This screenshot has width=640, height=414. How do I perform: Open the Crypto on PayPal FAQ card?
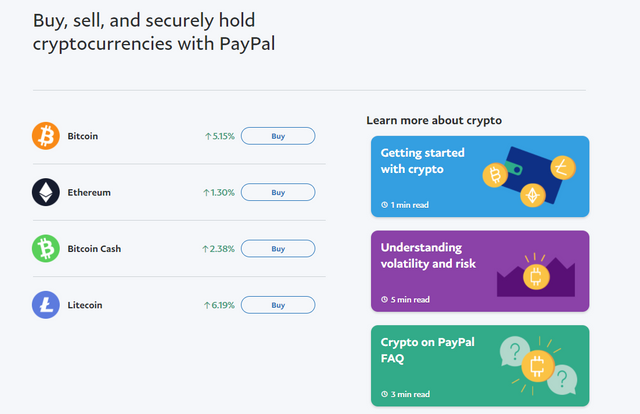[x=480, y=366]
